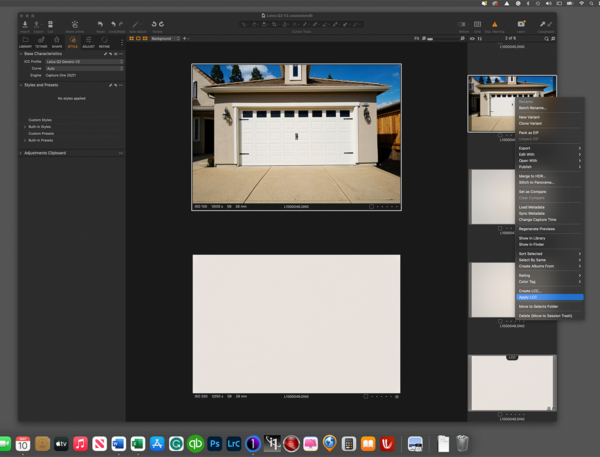Click the Export toolbar icon
Image resolution: width=600 pixels, height=457 pixels.
(37, 24)
